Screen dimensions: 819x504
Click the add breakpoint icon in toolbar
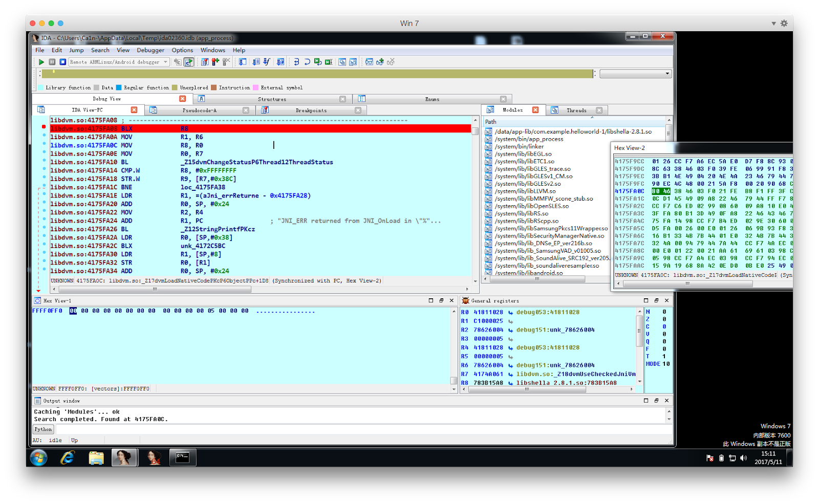point(215,62)
